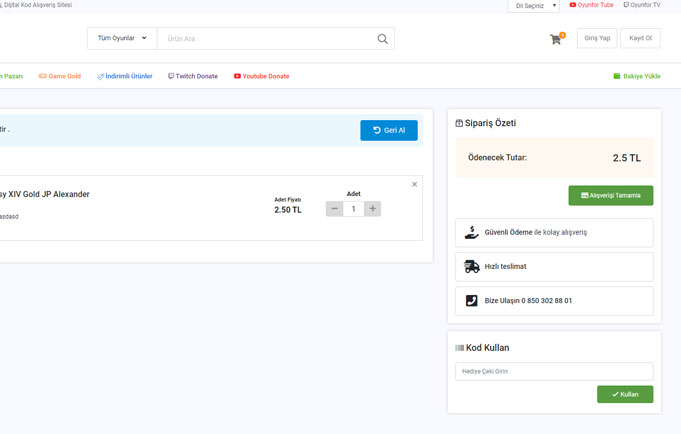Decrease quantity with the minus button
This screenshot has height=434, width=681.
click(x=335, y=209)
